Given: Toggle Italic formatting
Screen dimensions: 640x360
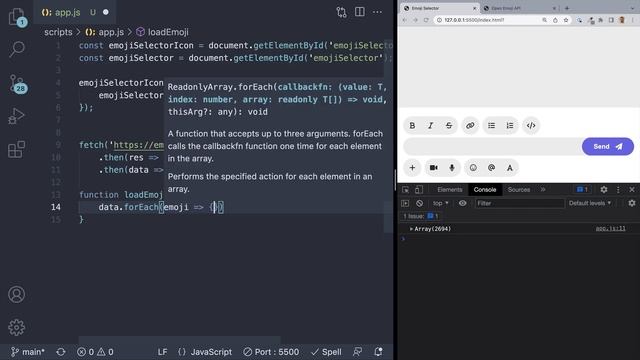Looking at the screenshot, I should (x=430, y=125).
